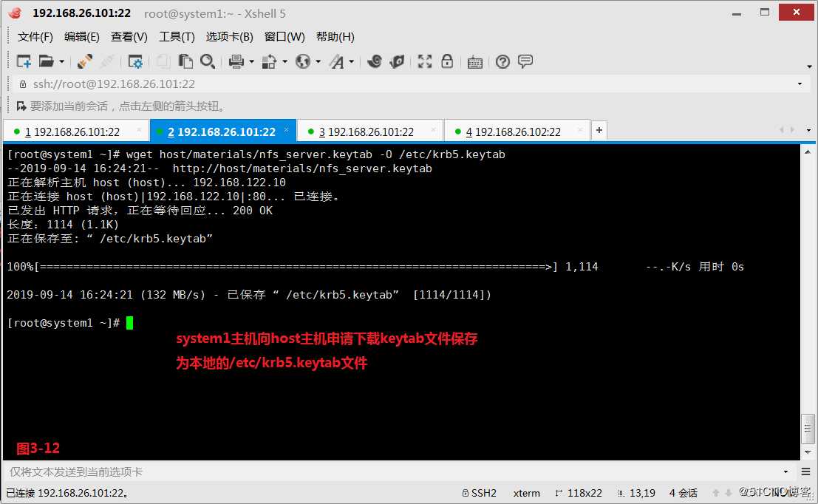
Task: Click the terminal cursor at the prompt
Action: click(x=129, y=323)
